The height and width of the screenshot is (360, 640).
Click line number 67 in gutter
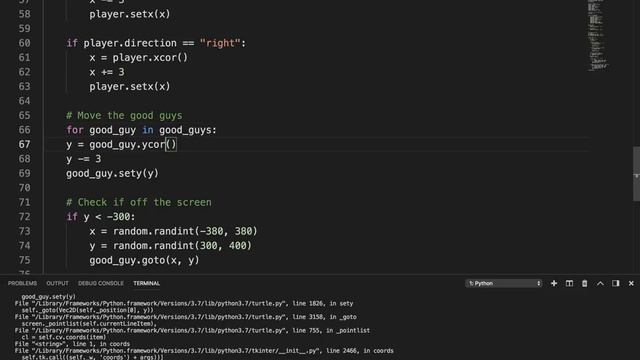point(24,144)
